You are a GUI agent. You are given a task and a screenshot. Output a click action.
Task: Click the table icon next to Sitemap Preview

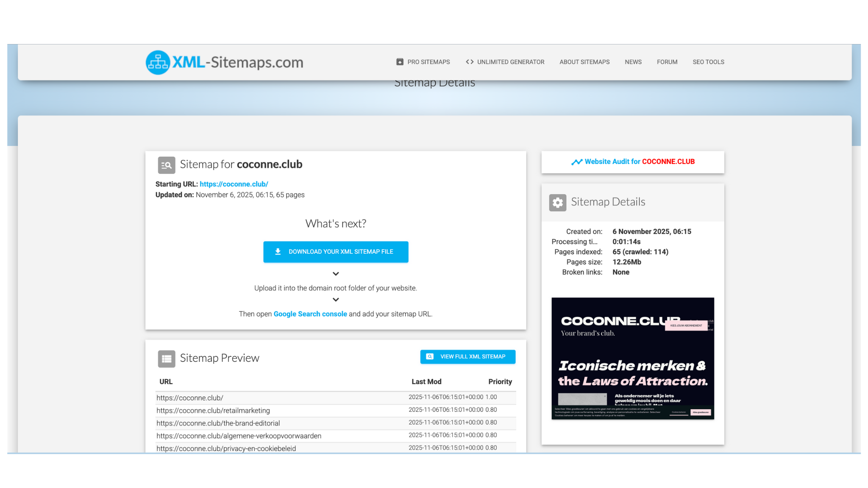click(167, 359)
